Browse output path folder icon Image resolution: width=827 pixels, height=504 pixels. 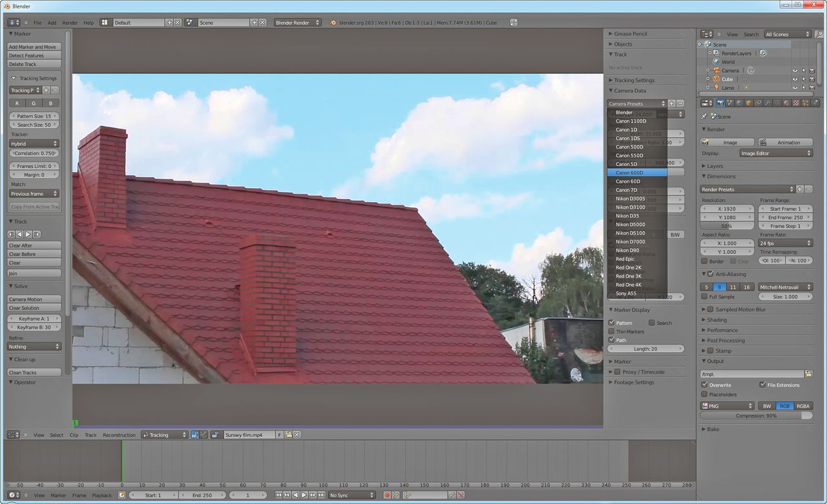click(808, 373)
